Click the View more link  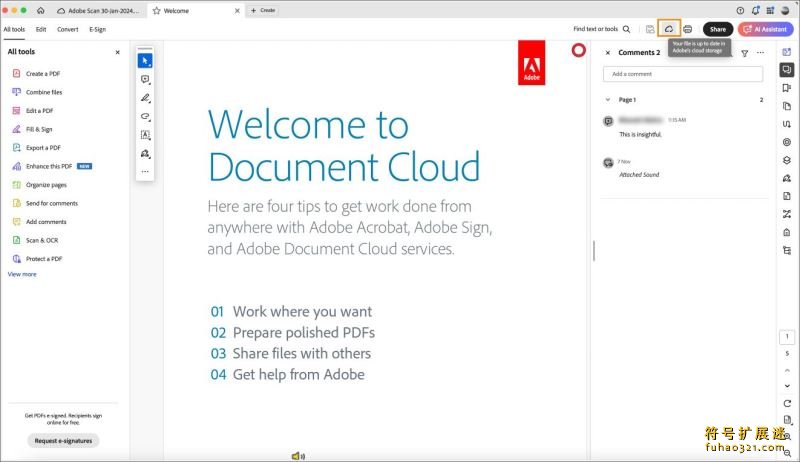(22, 274)
